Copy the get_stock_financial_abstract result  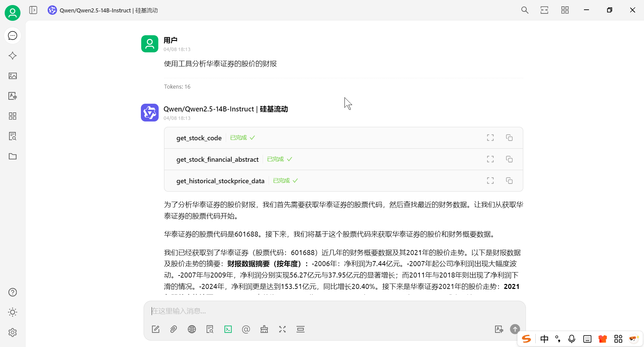click(x=509, y=159)
